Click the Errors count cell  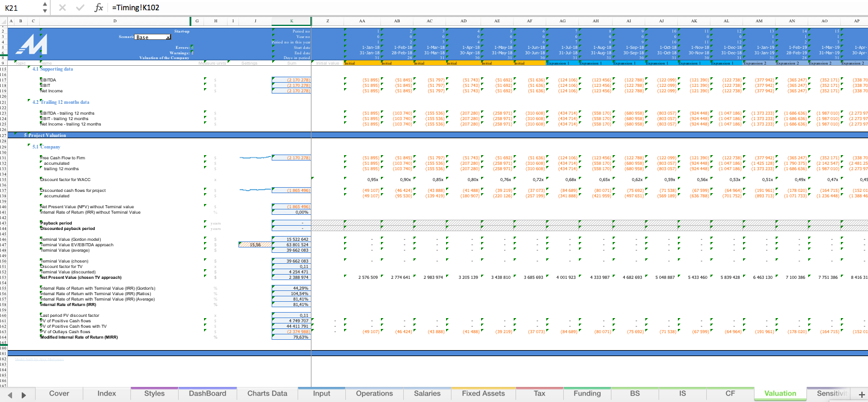[x=193, y=47]
